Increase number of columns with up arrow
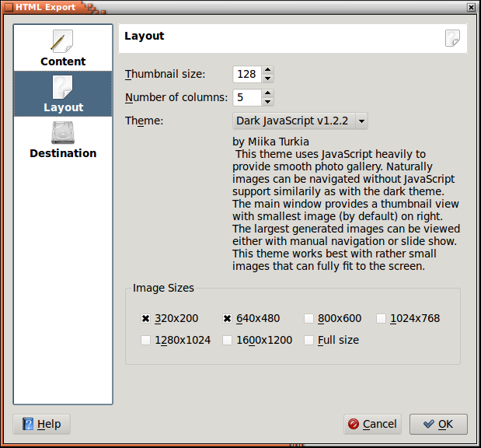Viewport: 481px width, 448px height. [x=267, y=93]
